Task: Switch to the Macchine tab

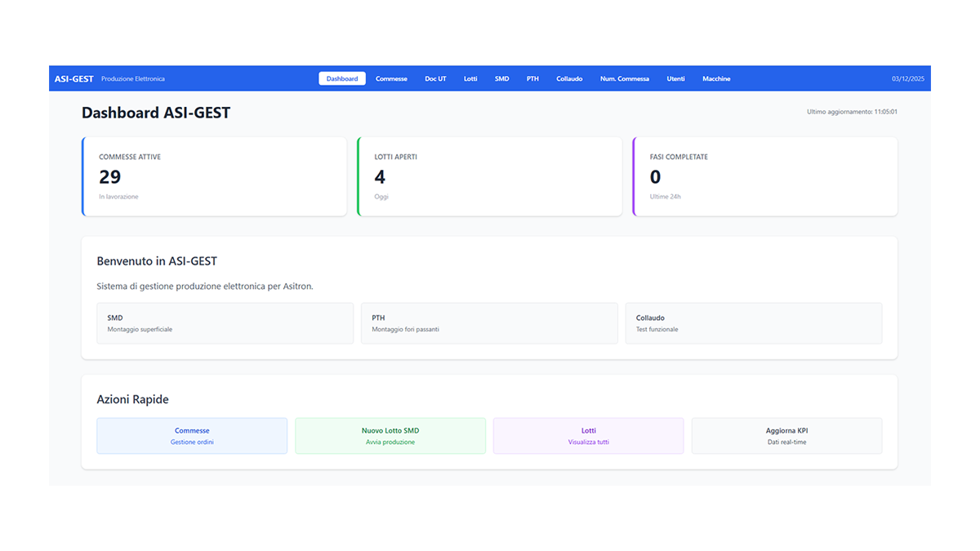Action: (716, 79)
